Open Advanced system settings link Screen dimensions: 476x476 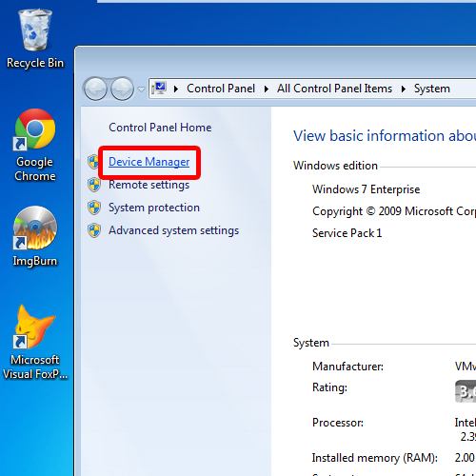click(173, 230)
